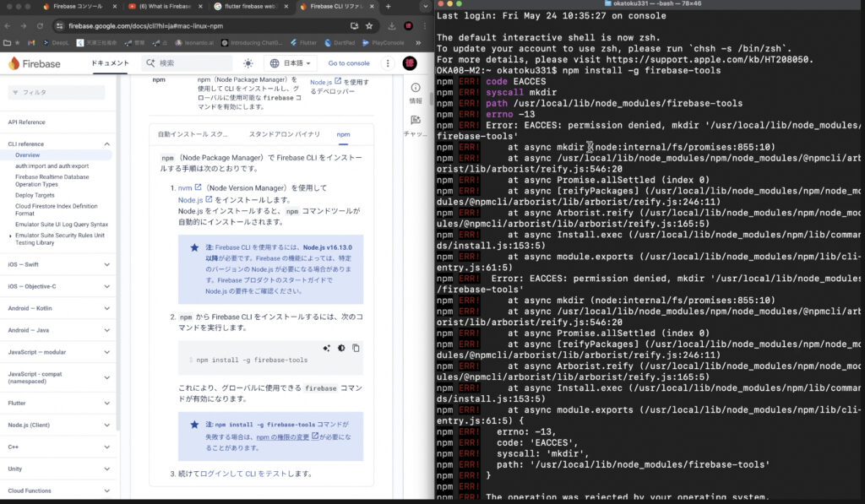Open the nvm link in step 1
The image size is (865, 504).
(185, 187)
